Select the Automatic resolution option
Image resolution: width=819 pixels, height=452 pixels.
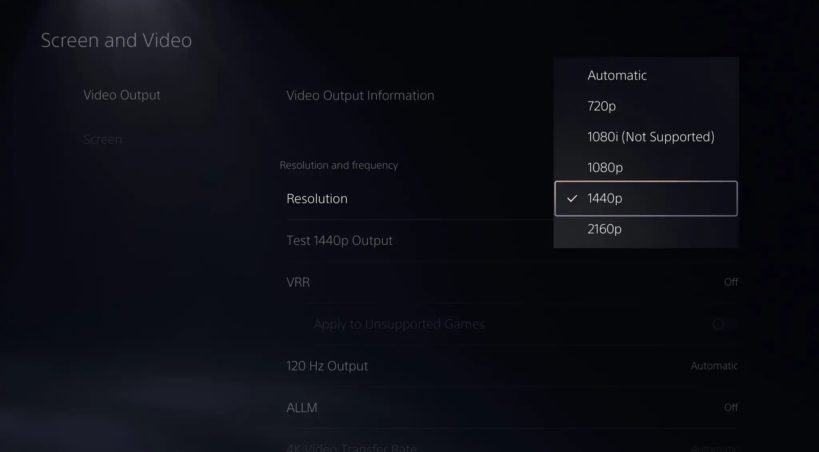(617, 75)
